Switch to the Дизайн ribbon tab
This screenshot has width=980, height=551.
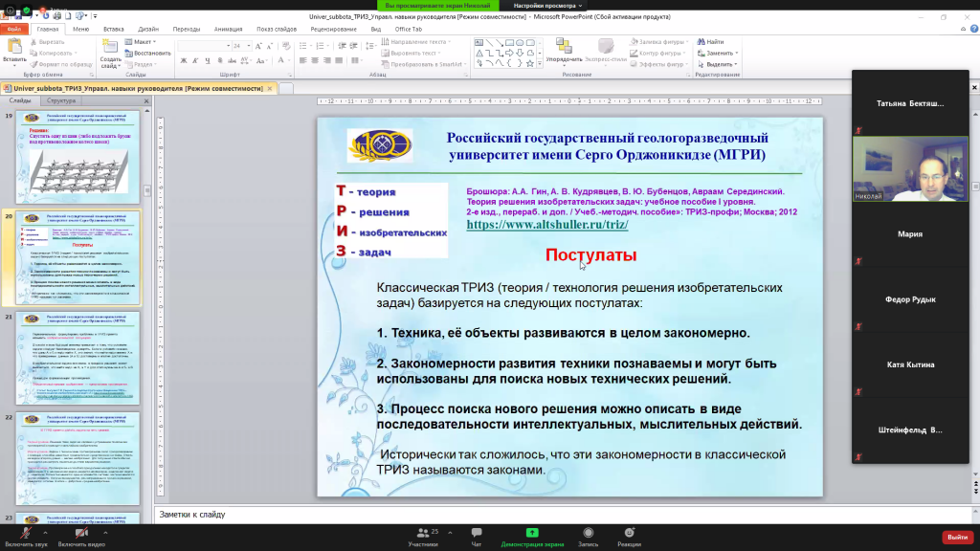[x=148, y=29]
